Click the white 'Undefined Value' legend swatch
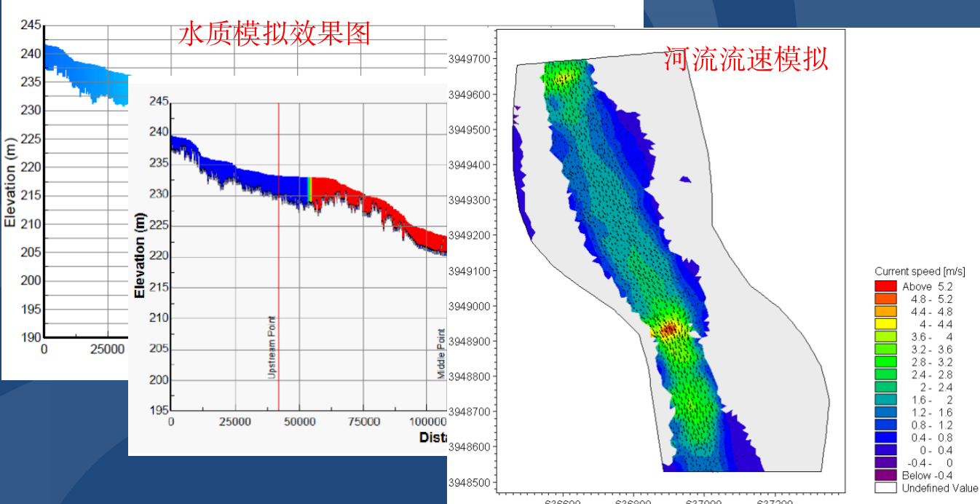 (x=885, y=488)
